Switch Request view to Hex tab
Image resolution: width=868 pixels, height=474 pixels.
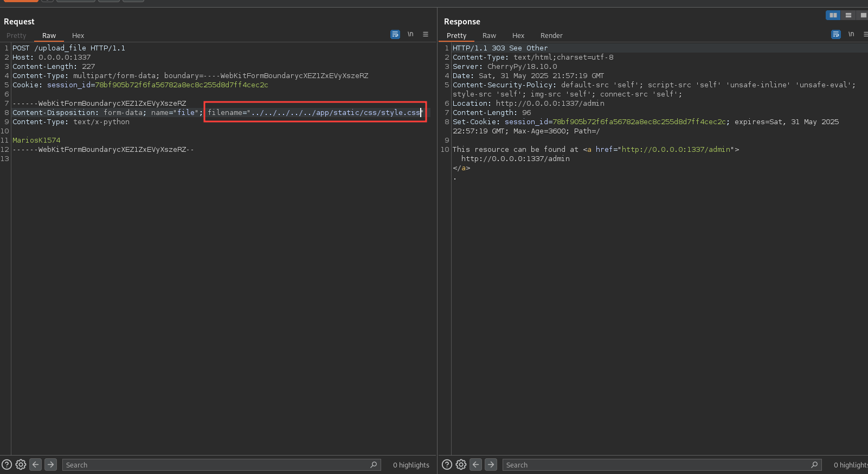(x=78, y=36)
